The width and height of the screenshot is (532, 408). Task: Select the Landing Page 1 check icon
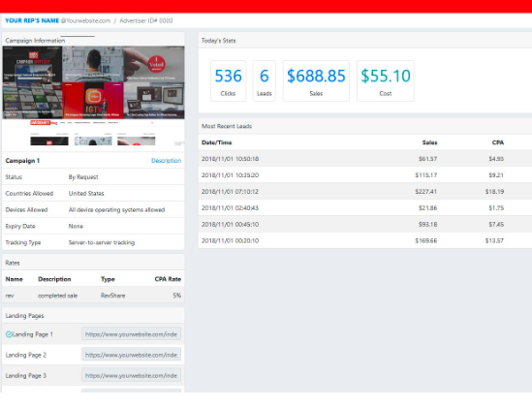click(9, 334)
